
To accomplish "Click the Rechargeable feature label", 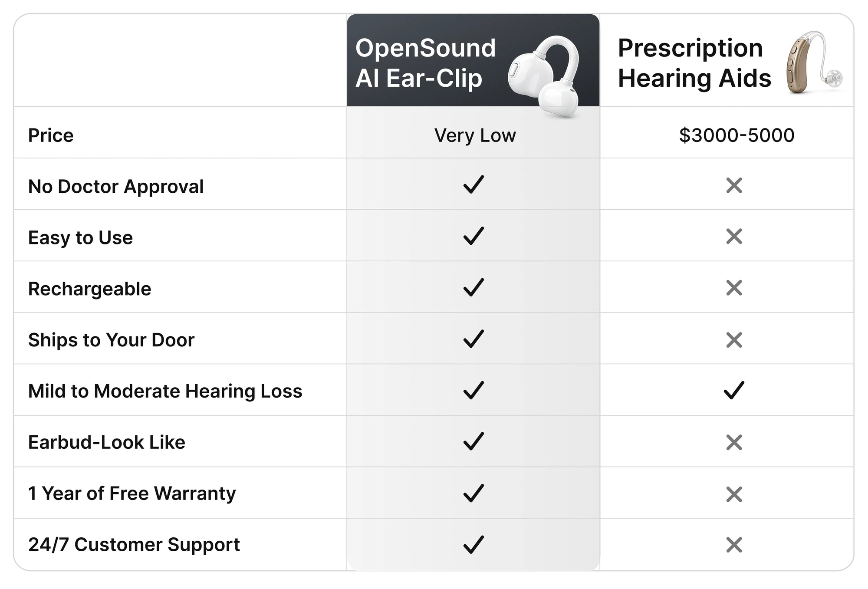I will [x=90, y=289].
